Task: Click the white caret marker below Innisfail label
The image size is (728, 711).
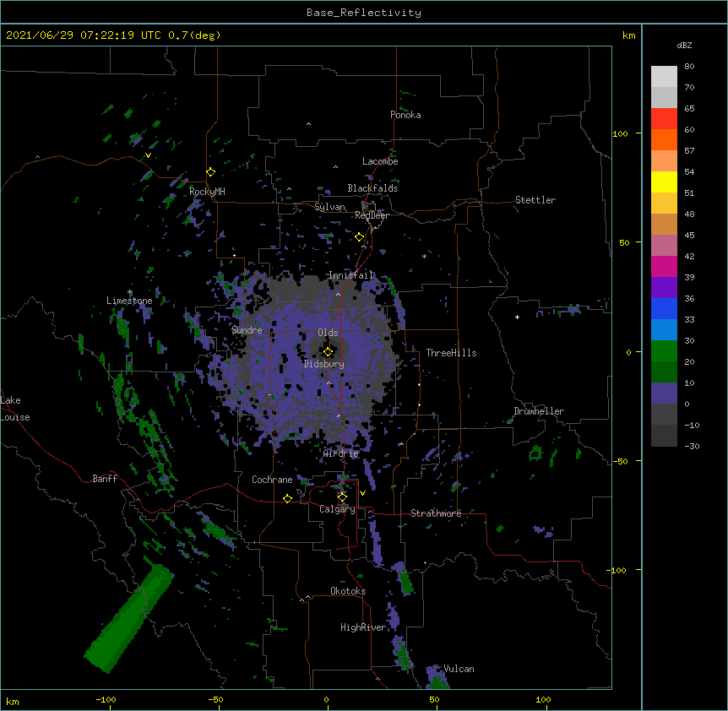Action: coord(338,294)
